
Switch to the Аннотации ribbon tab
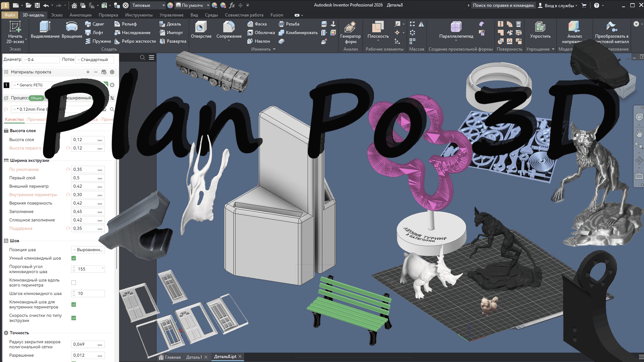point(80,15)
